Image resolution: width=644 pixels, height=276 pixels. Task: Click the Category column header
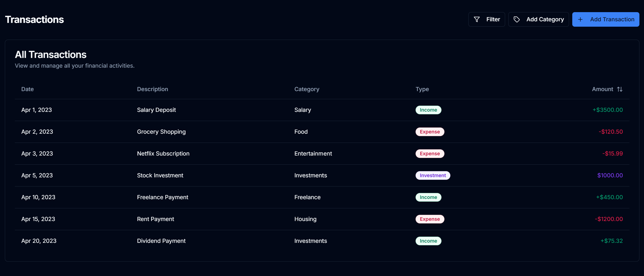pyautogui.click(x=307, y=89)
